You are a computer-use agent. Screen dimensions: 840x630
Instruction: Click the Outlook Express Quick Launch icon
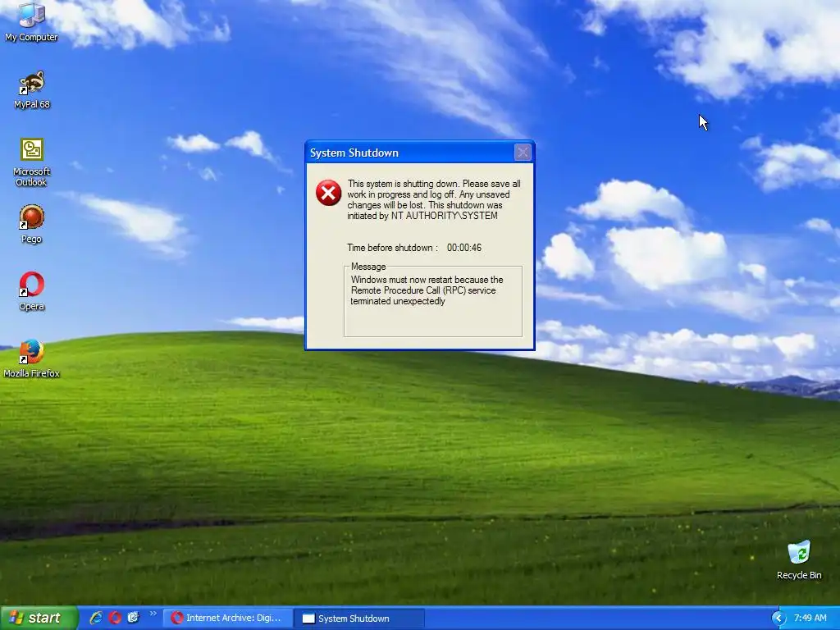tap(134, 618)
